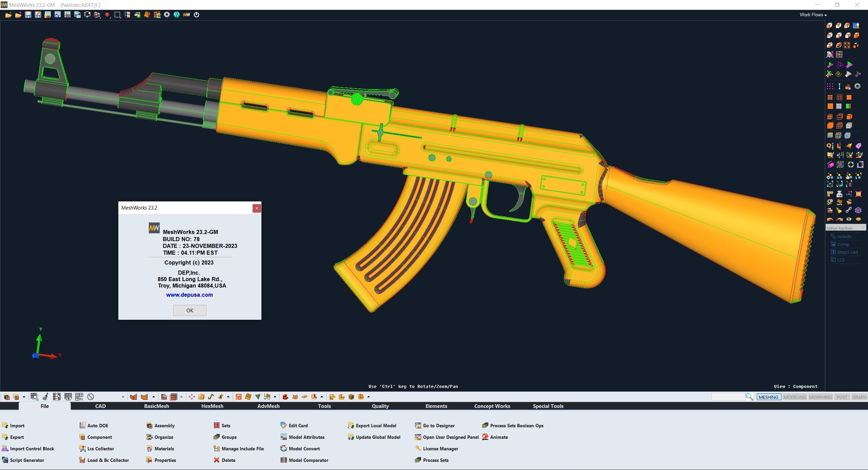The height and width of the screenshot is (470, 868).
Task: Expand arrow beside the prohibition circle icon
Action: pyautogui.click(x=123, y=397)
